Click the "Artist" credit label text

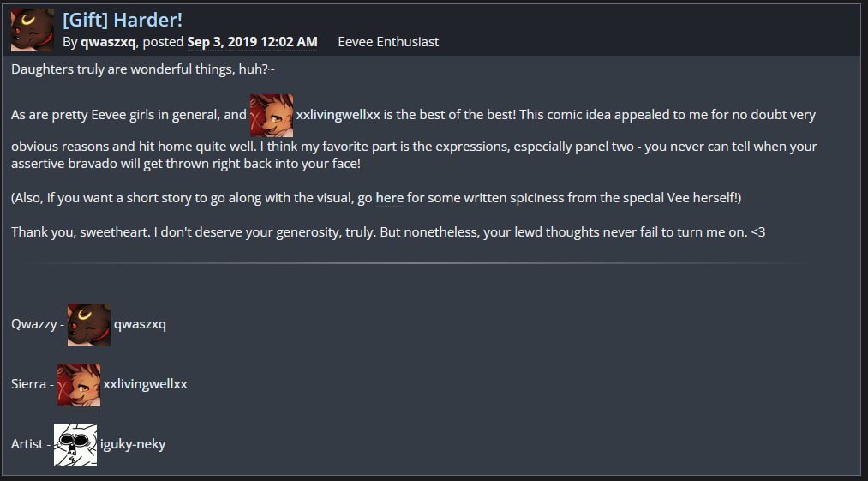27,444
